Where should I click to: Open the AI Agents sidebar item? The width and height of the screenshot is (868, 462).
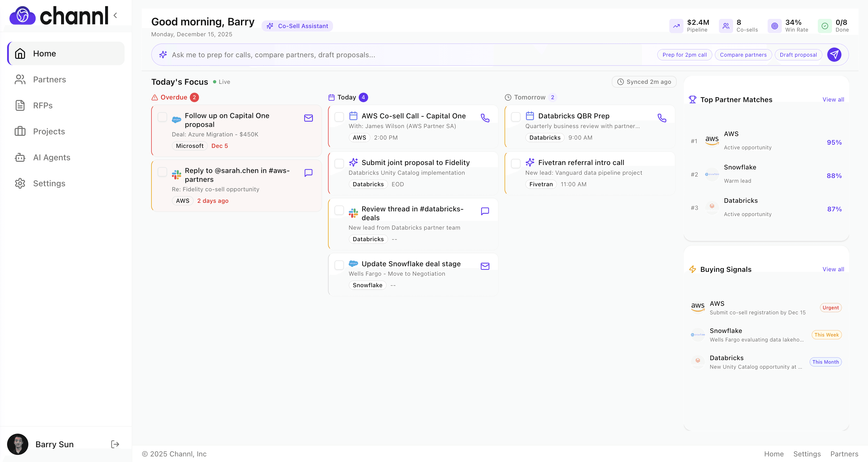52,157
